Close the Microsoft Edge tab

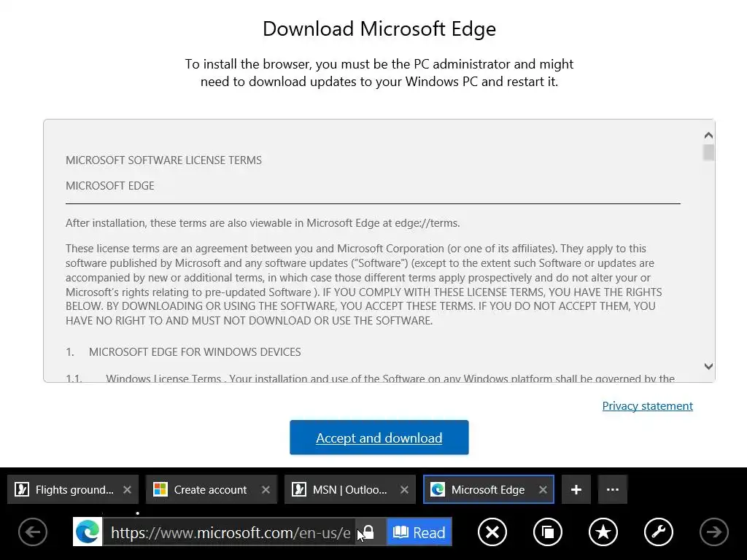543,489
